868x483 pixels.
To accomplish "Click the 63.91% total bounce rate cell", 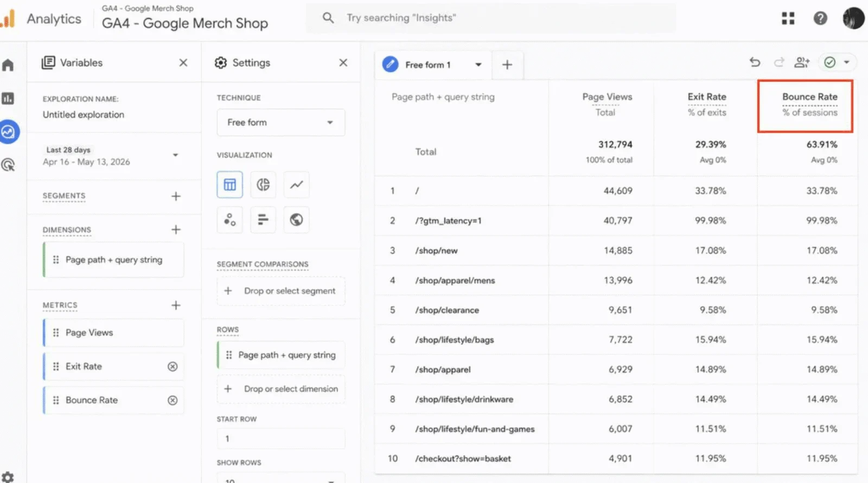I will 822,145.
